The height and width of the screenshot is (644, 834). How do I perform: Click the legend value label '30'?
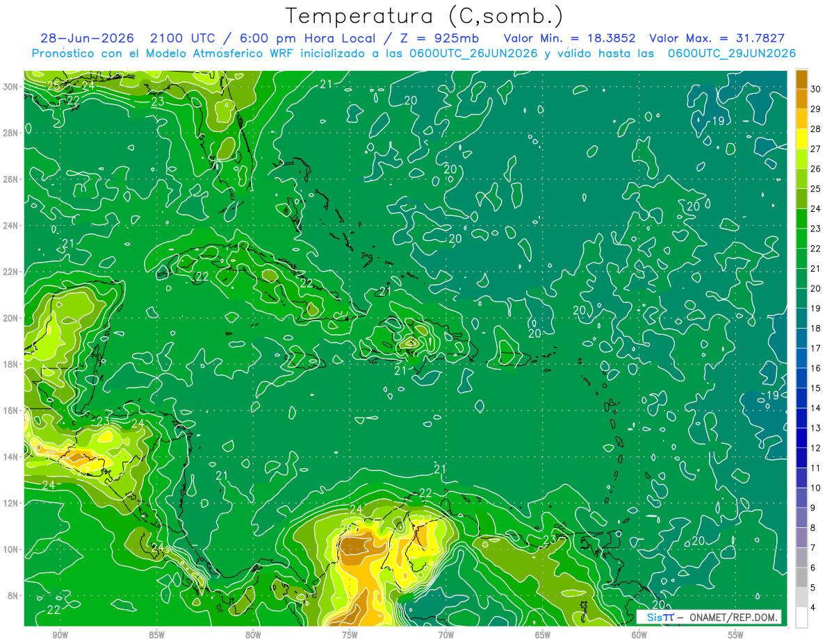816,90
